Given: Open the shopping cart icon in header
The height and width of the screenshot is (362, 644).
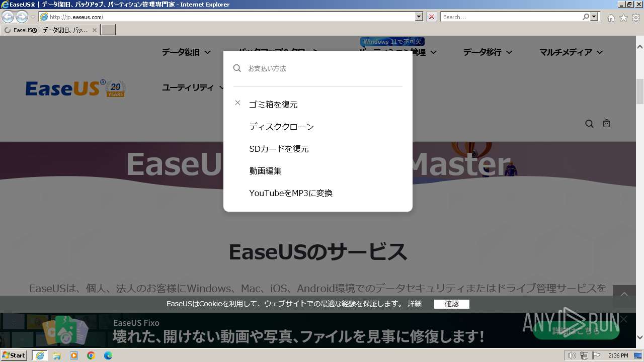Looking at the screenshot, I should click(606, 123).
